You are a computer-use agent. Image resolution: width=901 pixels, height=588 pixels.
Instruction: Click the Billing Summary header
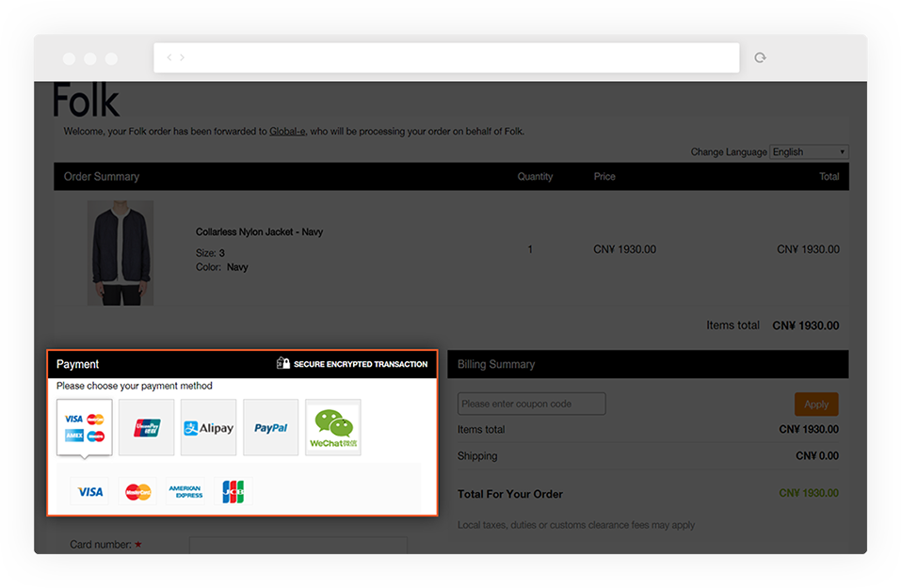point(496,364)
